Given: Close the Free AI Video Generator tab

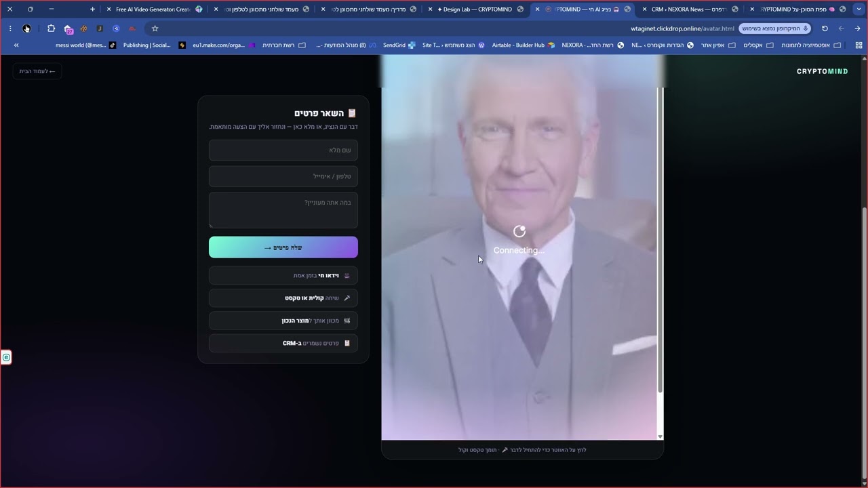Looking at the screenshot, I should point(108,9).
